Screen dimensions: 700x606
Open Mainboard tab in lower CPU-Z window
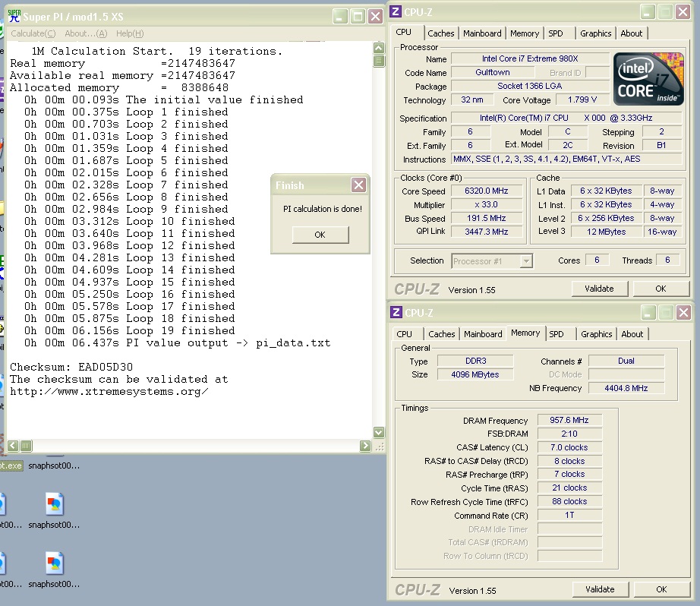click(x=483, y=334)
